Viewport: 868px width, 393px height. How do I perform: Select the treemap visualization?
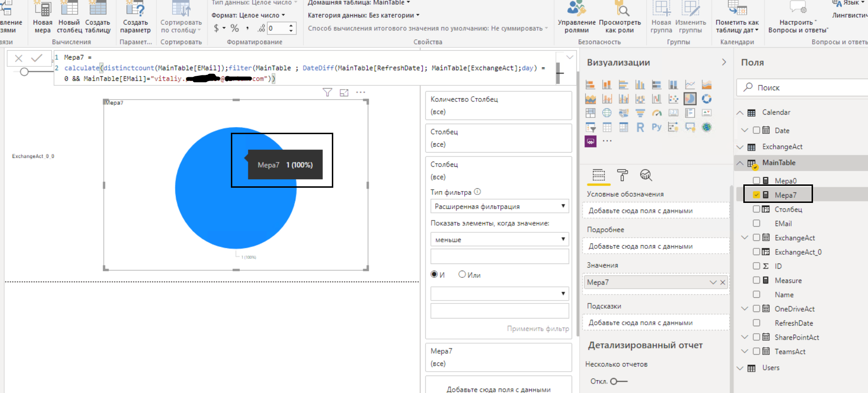click(x=590, y=113)
